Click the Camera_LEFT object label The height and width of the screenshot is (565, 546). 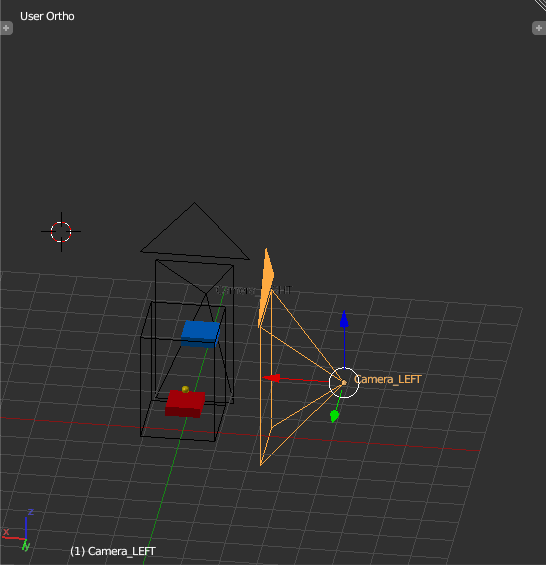click(x=388, y=379)
